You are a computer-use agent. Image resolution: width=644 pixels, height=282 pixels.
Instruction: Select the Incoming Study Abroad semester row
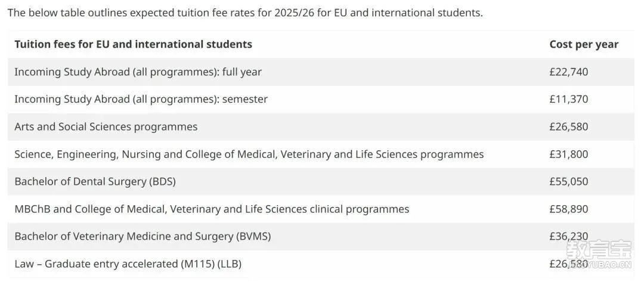coord(321,100)
